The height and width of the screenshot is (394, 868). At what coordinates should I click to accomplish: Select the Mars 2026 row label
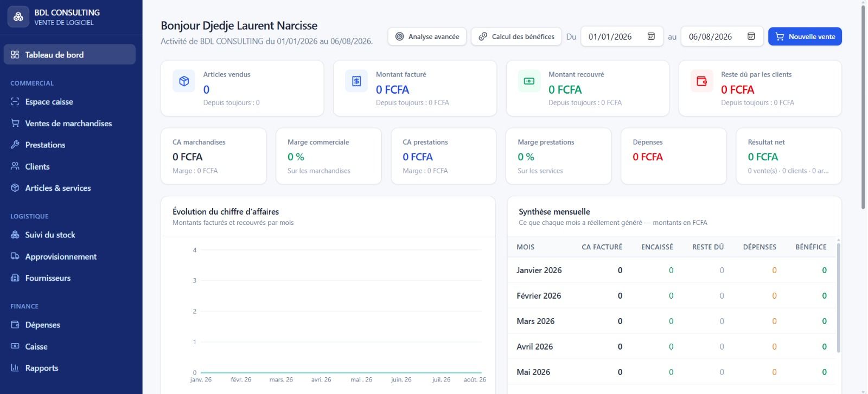tap(535, 321)
